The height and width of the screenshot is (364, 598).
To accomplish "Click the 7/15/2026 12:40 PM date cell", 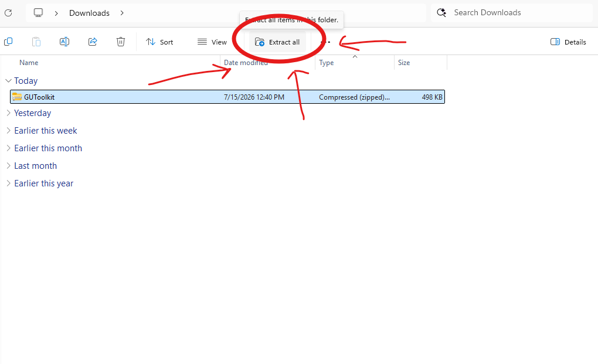I will point(254,97).
